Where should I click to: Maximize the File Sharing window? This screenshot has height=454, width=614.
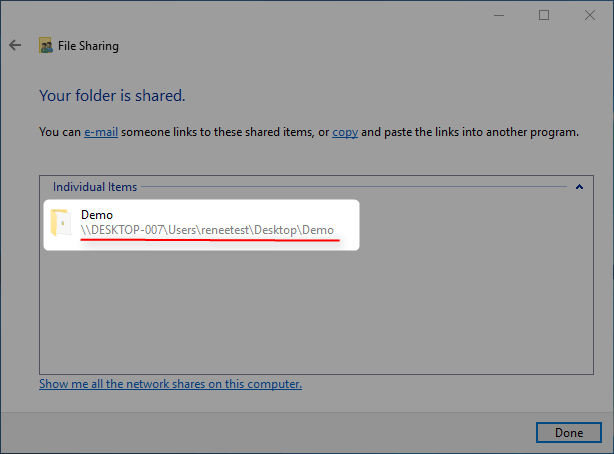(544, 15)
